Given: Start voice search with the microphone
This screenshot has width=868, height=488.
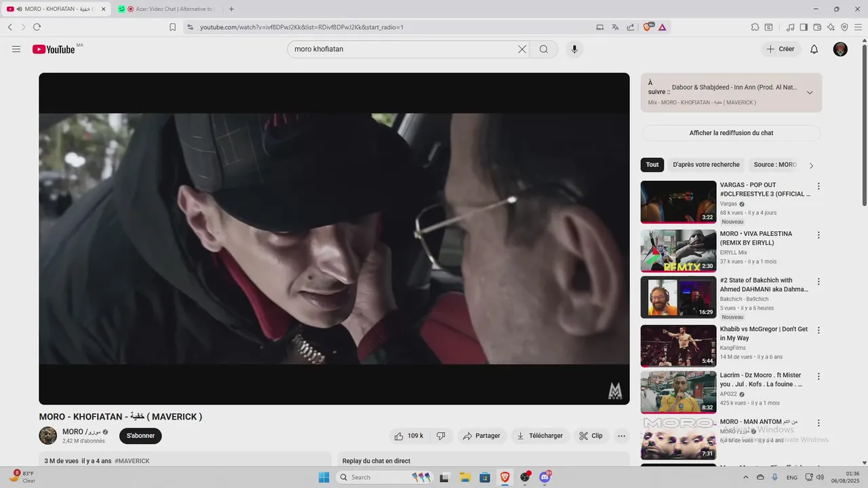Looking at the screenshot, I should (574, 49).
